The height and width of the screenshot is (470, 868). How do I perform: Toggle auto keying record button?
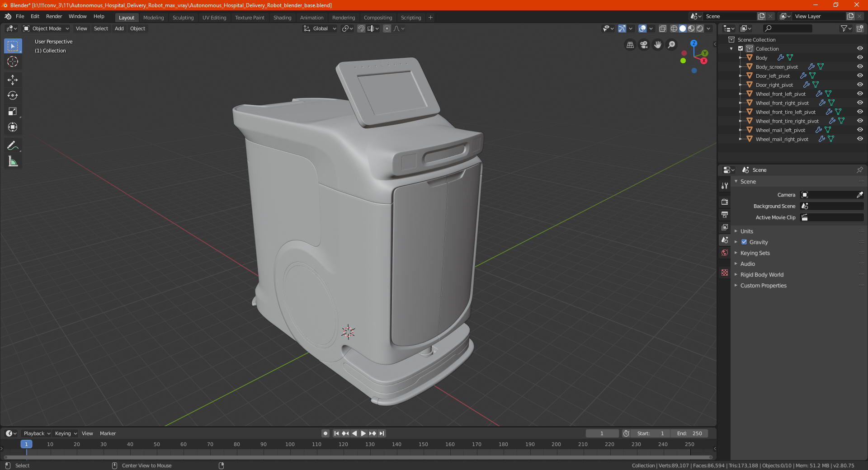pos(325,433)
